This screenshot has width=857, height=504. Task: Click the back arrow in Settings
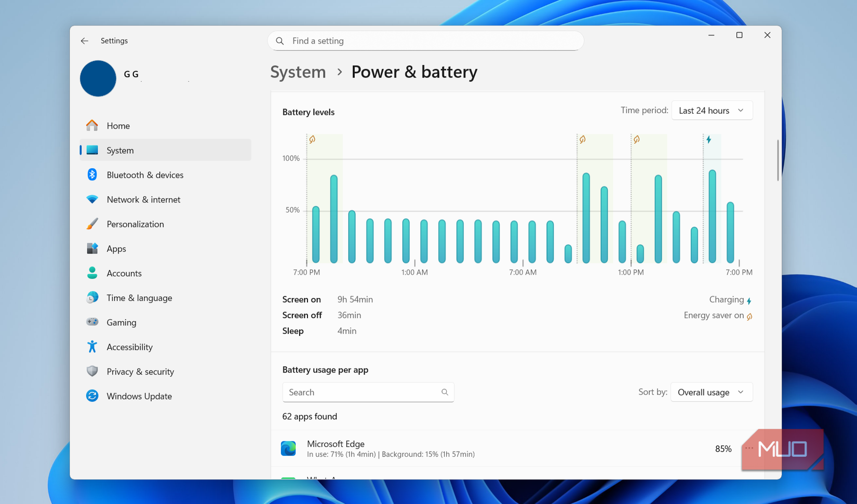click(85, 40)
